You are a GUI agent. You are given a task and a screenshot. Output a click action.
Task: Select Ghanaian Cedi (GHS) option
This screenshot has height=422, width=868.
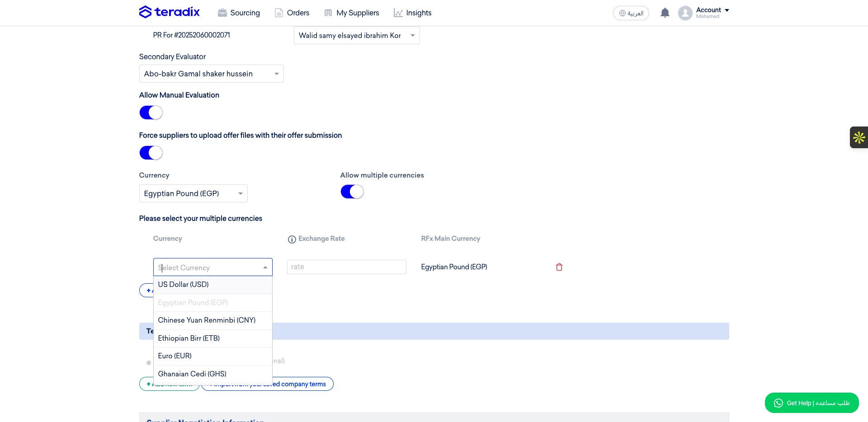pos(213,374)
